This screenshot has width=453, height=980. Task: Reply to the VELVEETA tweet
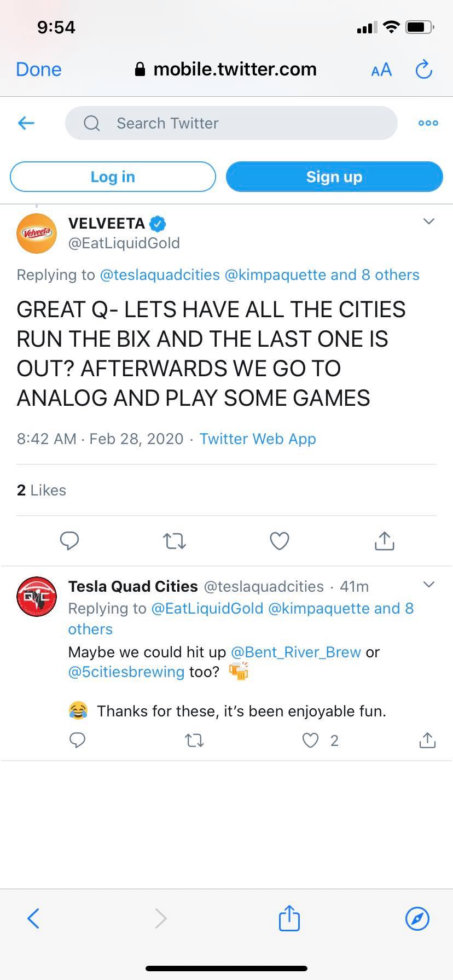click(69, 541)
